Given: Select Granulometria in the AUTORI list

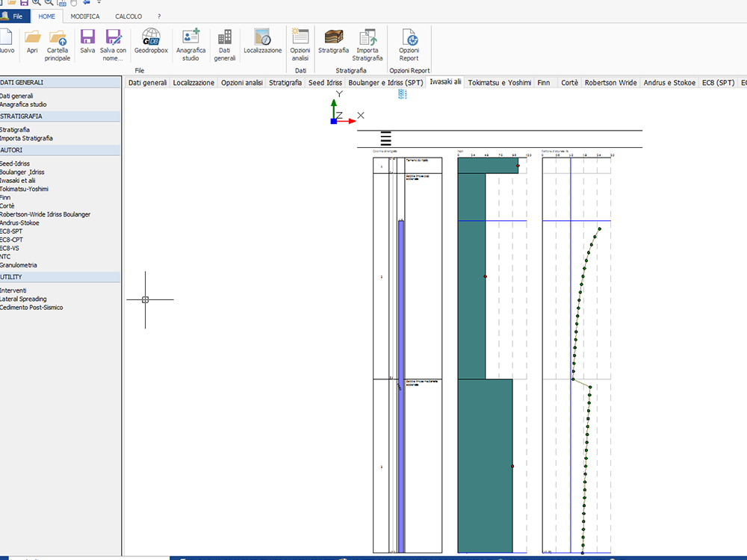Looking at the screenshot, I should 19,265.
